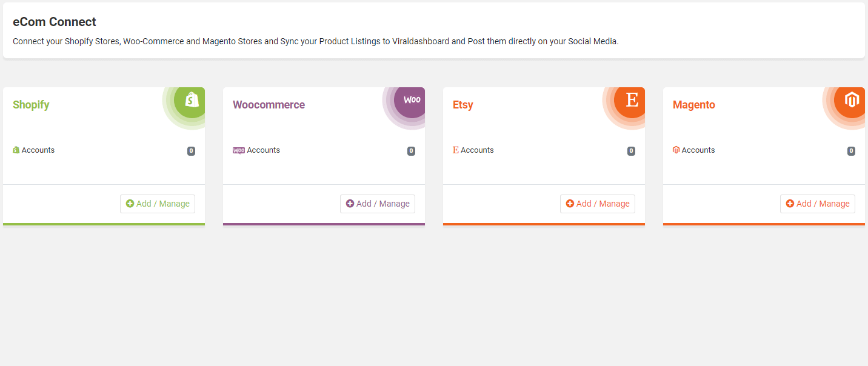Click Magento accounts count badge
Screen dimensions: 868x366
pos(851,151)
